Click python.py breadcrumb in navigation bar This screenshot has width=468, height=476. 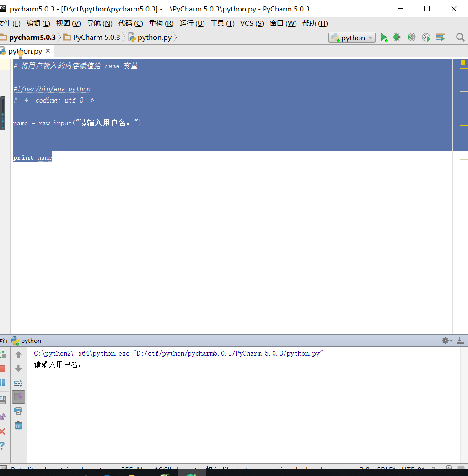pyautogui.click(x=150, y=38)
